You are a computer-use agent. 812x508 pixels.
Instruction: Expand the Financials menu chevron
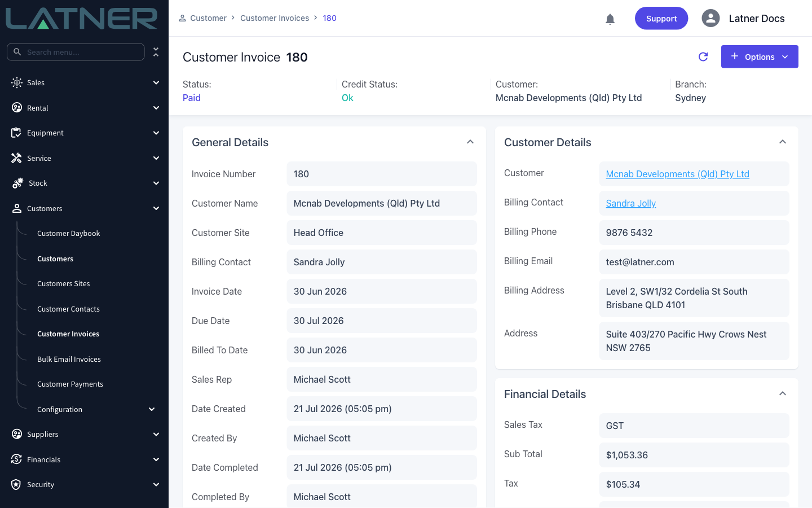[x=156, y=459]
